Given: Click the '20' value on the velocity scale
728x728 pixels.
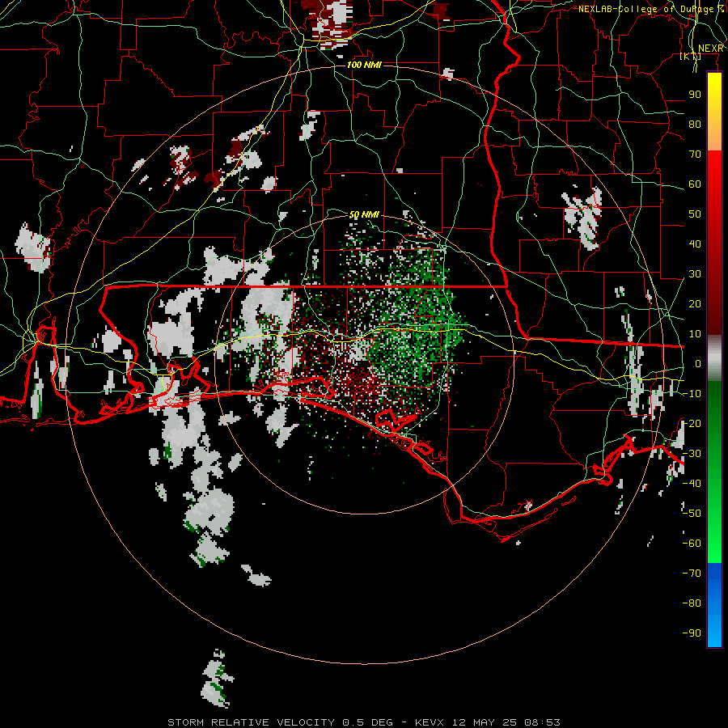Looking at the screenshot, I should tap(695, 303).
